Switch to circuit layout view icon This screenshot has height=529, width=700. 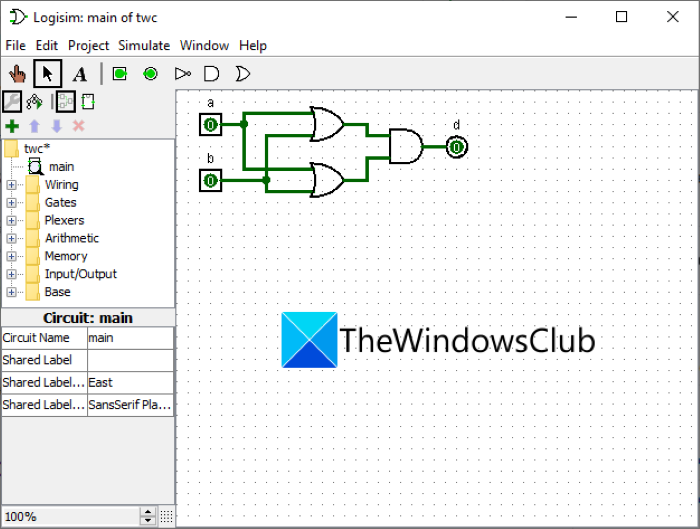point(66,102)
